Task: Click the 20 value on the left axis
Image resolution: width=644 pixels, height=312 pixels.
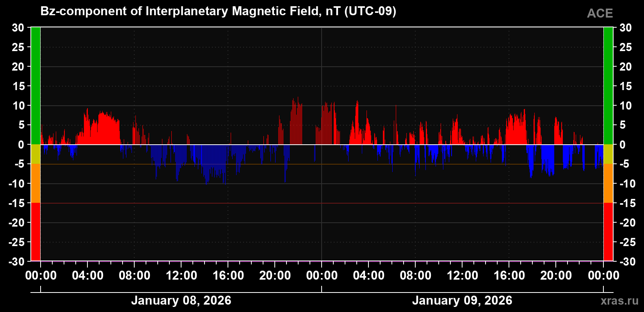Action: 18,67
